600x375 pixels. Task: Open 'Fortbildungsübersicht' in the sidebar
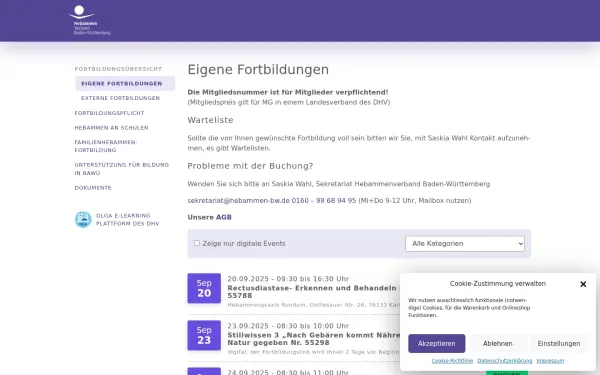coord(118,69)
